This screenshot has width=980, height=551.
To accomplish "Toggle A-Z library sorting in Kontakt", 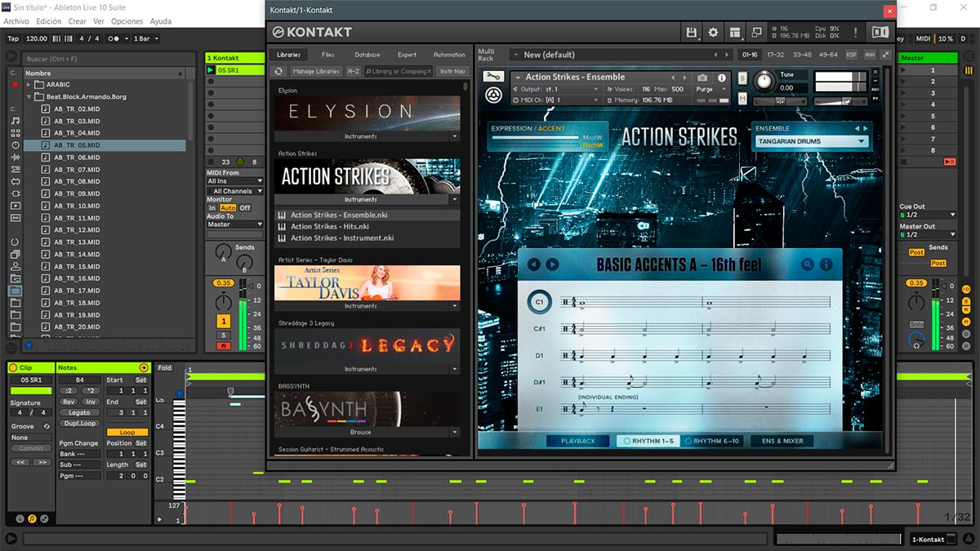I will [x=353, y=71].
